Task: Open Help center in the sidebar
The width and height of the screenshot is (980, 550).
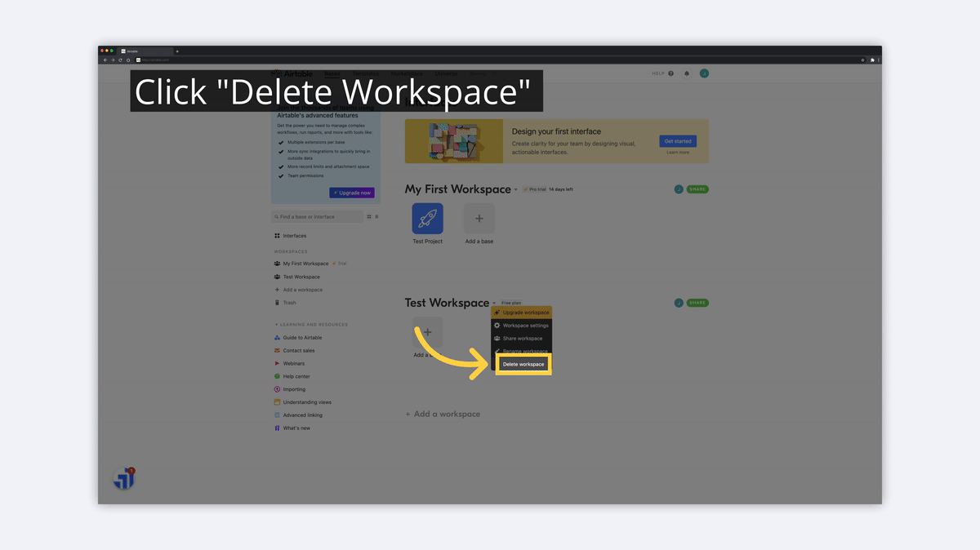Action: pyautogui.click(x=292, y=376)
